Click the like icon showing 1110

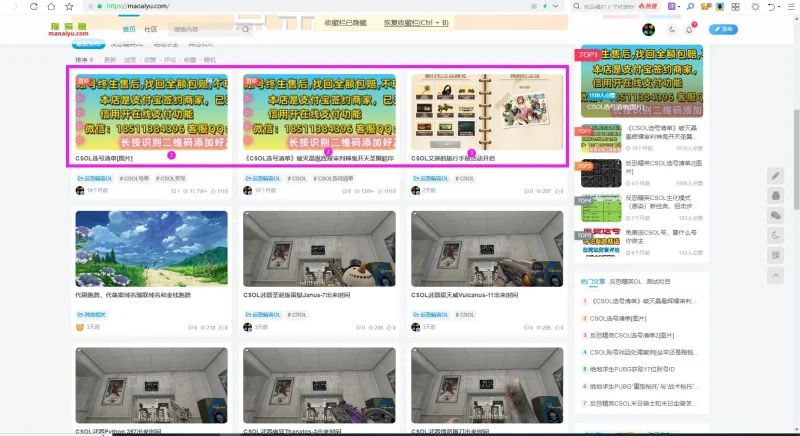tap(211, 191)
